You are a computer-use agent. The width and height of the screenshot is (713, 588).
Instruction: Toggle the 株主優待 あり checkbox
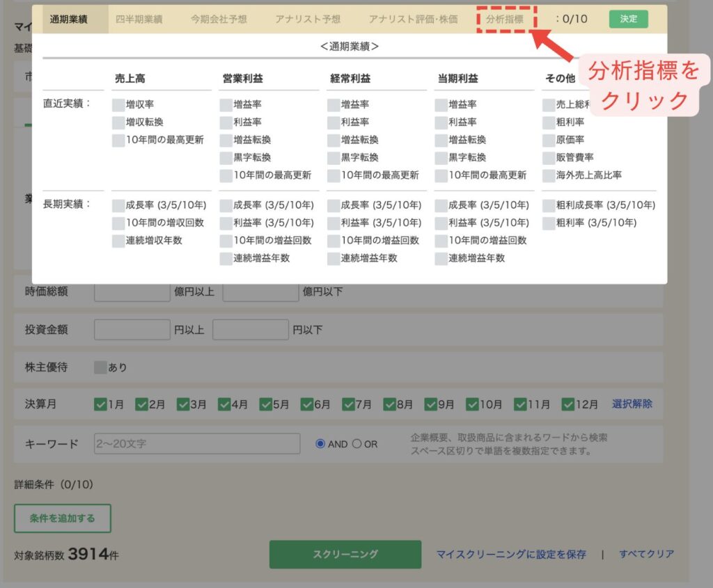tap(100, 367)
